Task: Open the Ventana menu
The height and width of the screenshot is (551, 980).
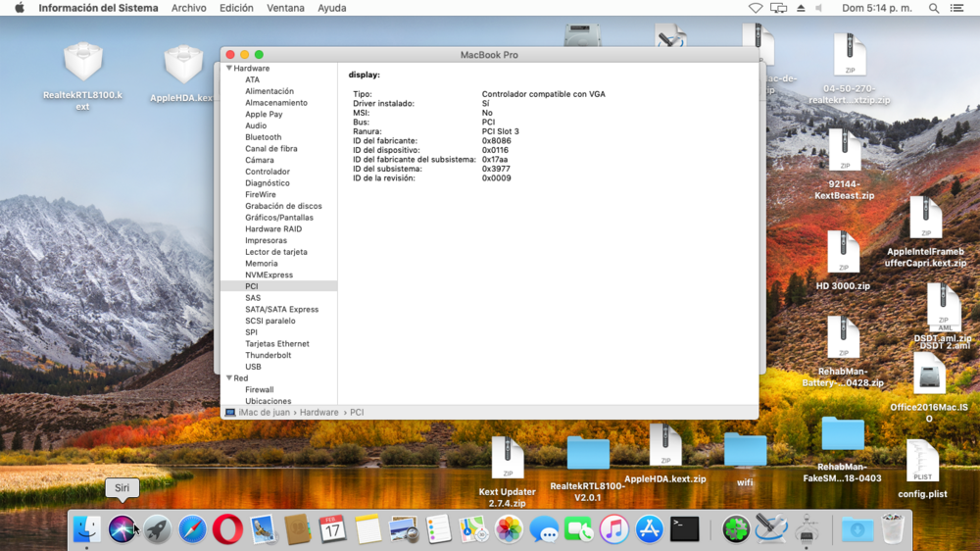Action: (285, 8)
